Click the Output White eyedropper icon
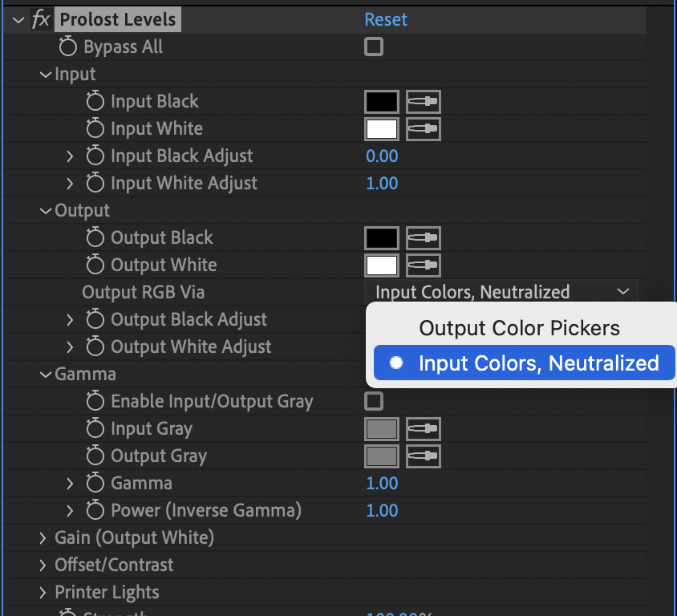This screenshot has width=677, height=616. [424, 265]
